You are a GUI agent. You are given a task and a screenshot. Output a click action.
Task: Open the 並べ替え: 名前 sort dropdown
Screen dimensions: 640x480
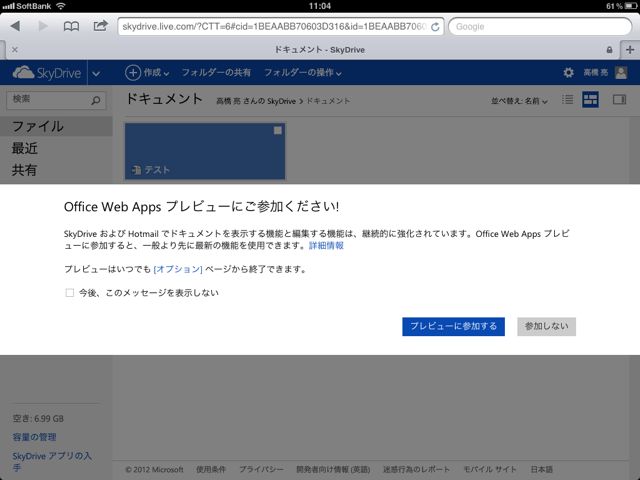(519, 101)
